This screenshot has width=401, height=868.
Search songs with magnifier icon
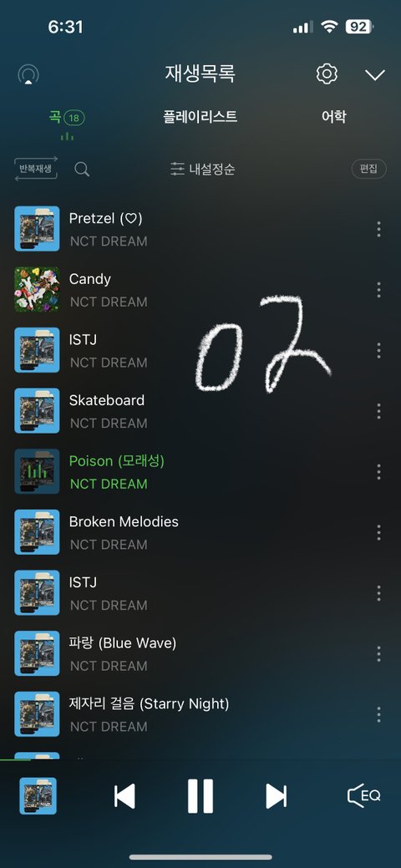pos(82,170)
